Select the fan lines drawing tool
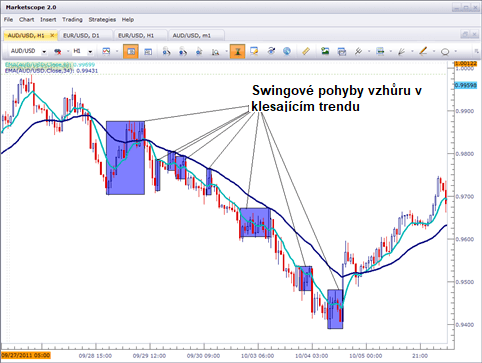Viewport: 482px width, 363px height. click(402, 51)
